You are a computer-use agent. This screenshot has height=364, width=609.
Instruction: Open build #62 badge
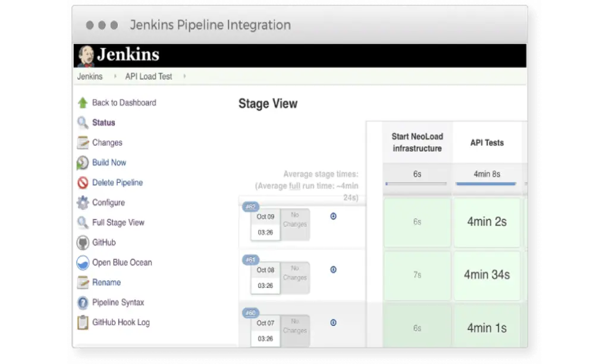coord(250,206)
